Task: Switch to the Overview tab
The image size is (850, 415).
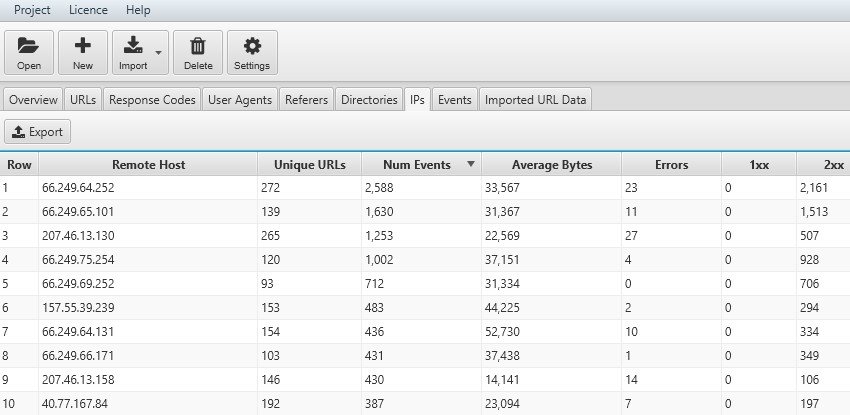Action: (33, 100)
